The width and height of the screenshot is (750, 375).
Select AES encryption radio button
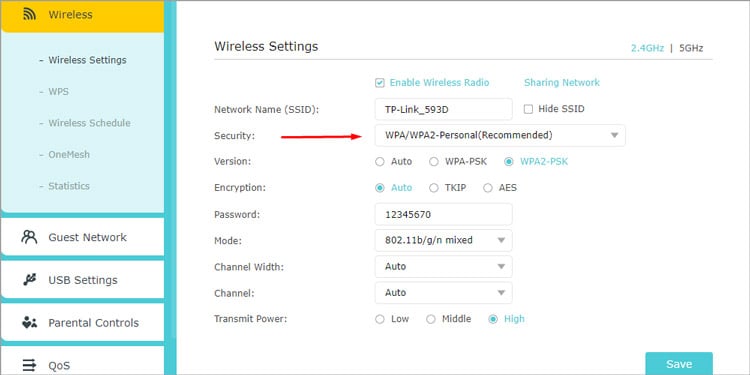pyautogui.click(x=487, y=188)
